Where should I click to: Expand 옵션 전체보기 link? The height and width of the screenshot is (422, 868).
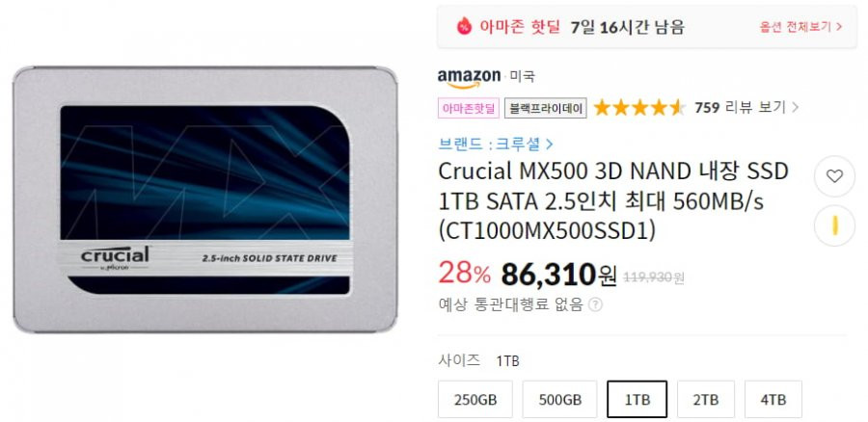point(800,27)
